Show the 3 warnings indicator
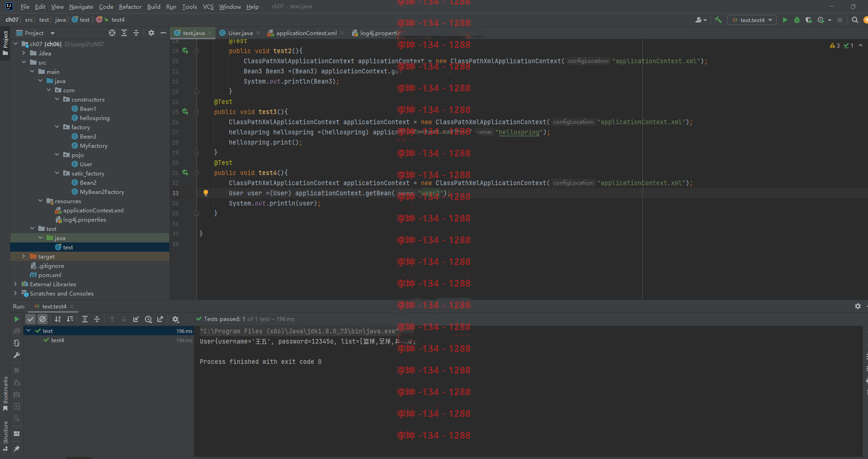The width and height of the screenshot is (868, 459). pyautogui.click(x=835, y=45)
